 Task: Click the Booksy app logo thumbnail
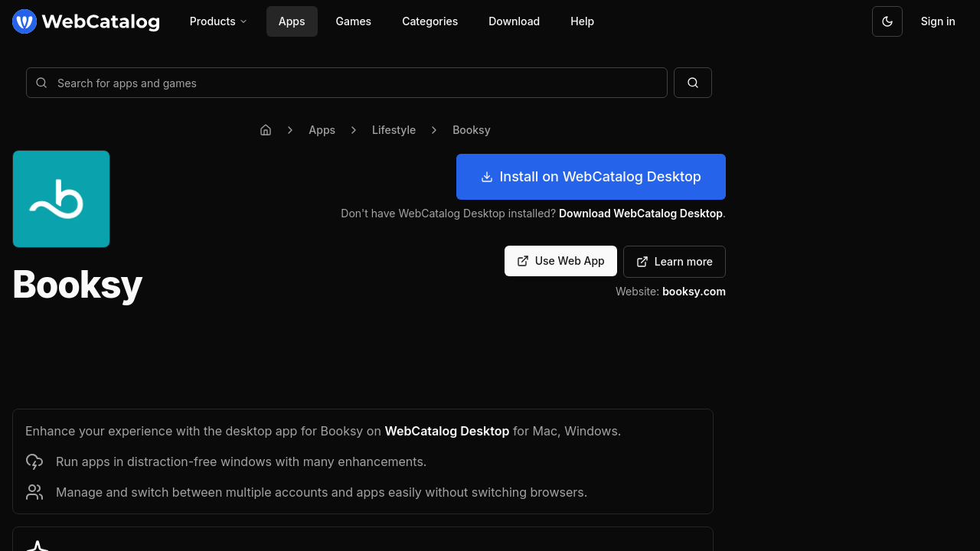tap(61, 199)
